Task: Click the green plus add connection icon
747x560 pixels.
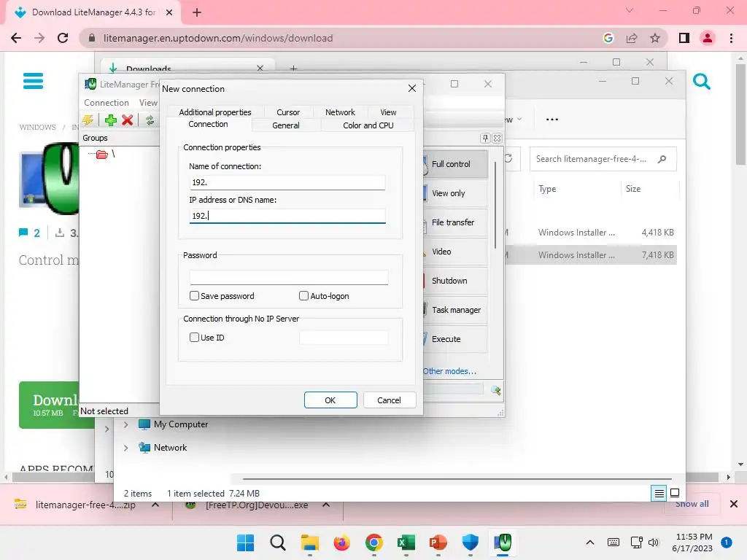Action: (x=111, y=120)
